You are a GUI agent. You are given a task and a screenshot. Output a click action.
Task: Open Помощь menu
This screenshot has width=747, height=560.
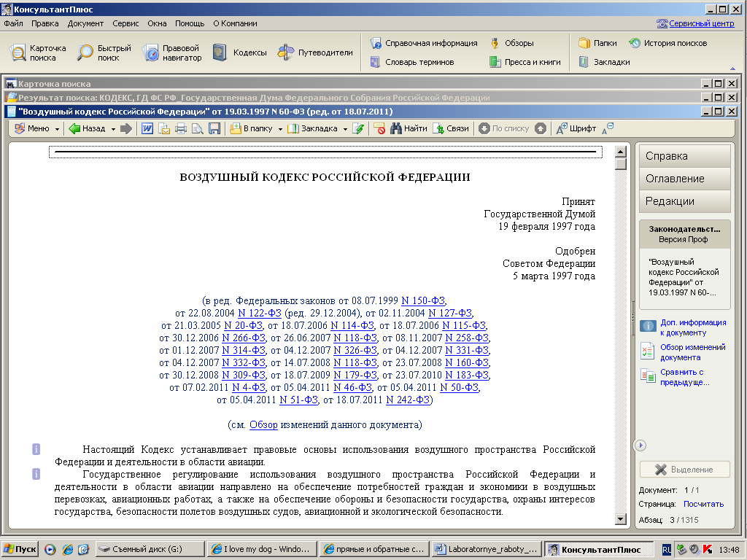point(190,23)
